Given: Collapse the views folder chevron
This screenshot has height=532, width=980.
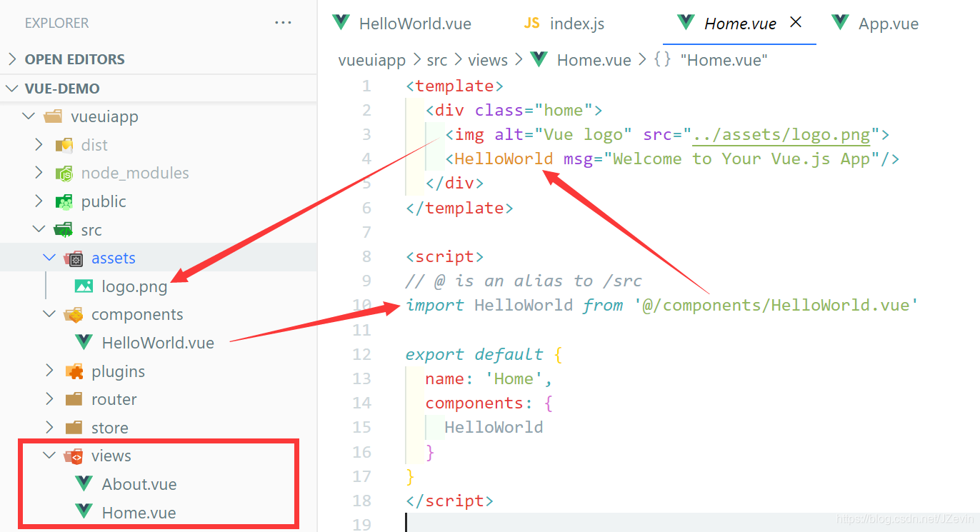Looking at the screenshot, I should (49, 455).
